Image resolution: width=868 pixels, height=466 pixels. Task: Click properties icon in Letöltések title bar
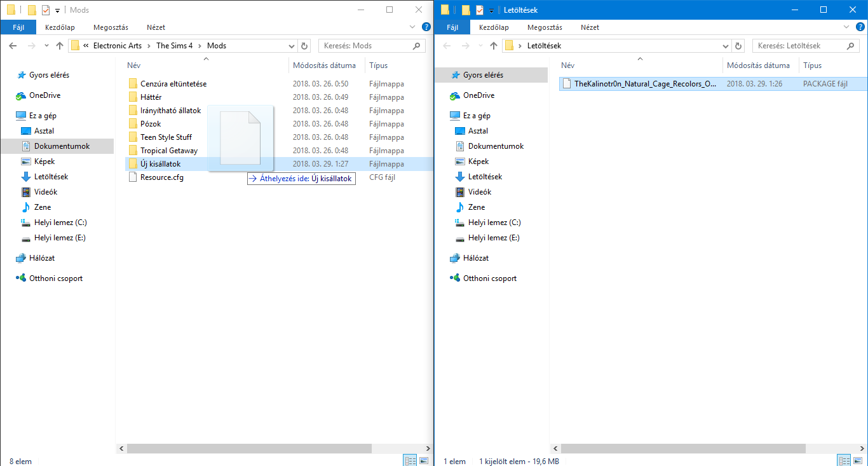click(x=479, y=10)
